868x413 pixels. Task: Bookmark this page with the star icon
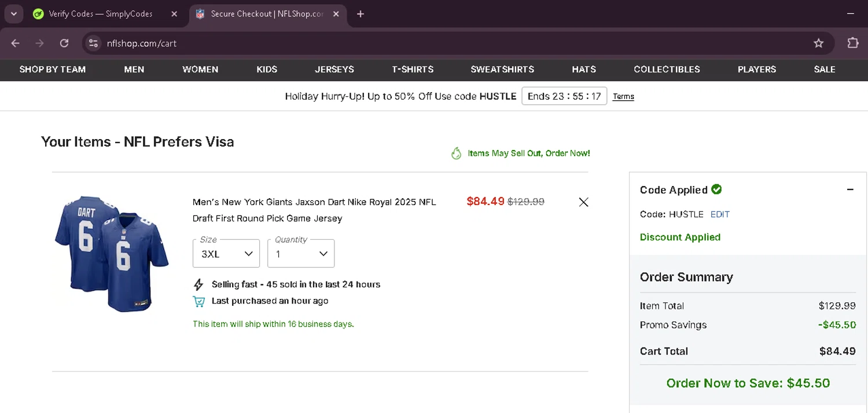coord(818,43)
